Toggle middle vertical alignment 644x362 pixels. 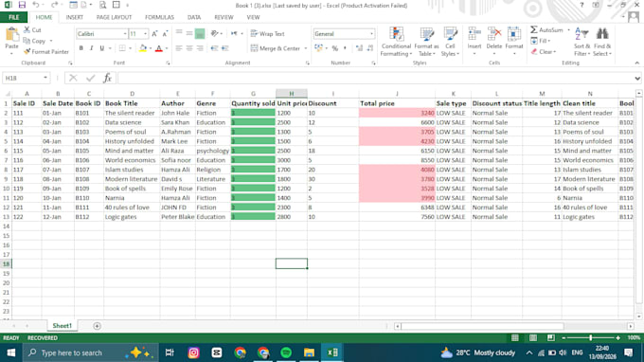[x=189, y=34]
